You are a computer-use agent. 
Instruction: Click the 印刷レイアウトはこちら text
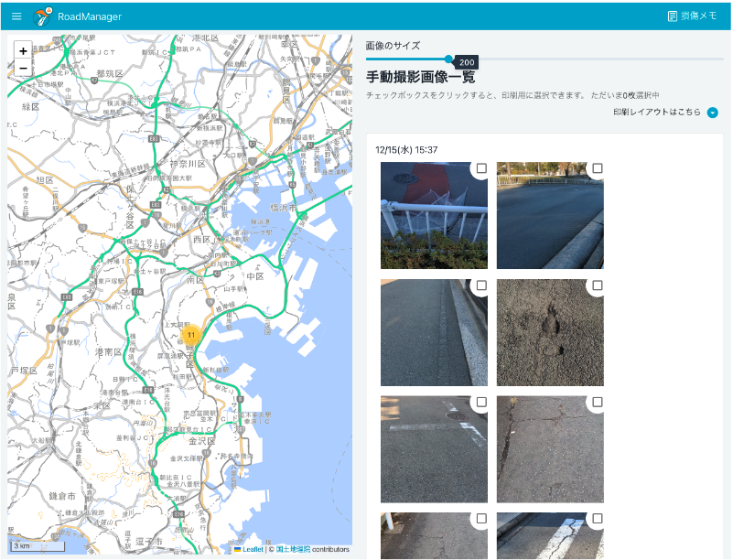[x=656, y=113]
